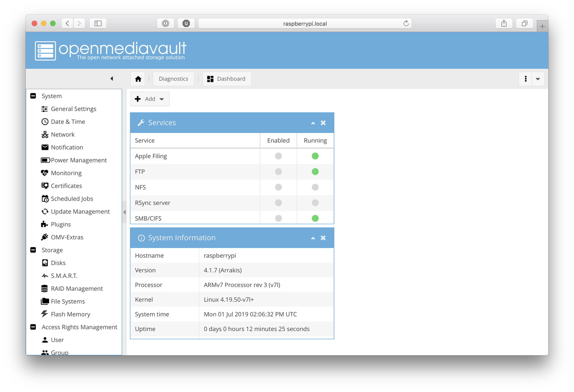The height and width of the screenshot is (392, 574).
Task: Click the home icon in the breadcrumb bar
Action: (138, 79)
